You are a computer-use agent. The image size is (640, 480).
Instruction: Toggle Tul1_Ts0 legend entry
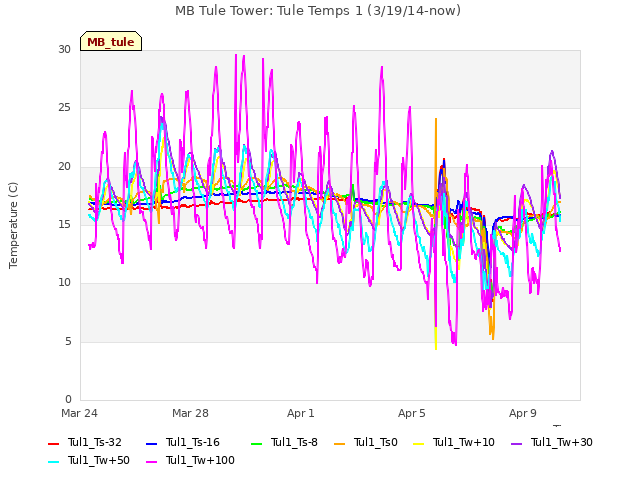pos(366,442)
